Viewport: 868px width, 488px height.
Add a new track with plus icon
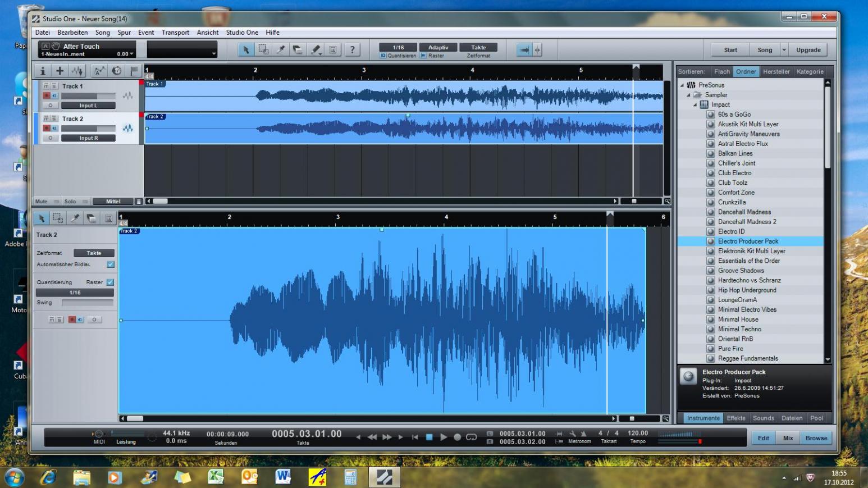click(x=60, y=71)
